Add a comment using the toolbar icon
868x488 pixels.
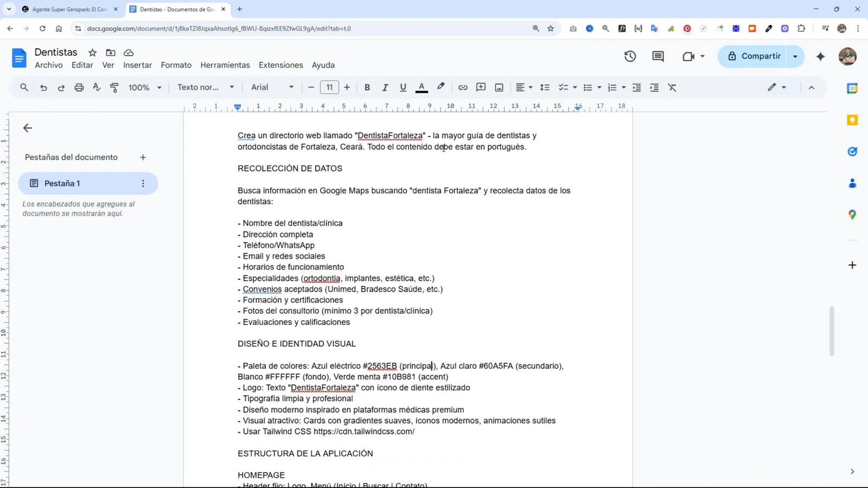click(480, 87)
